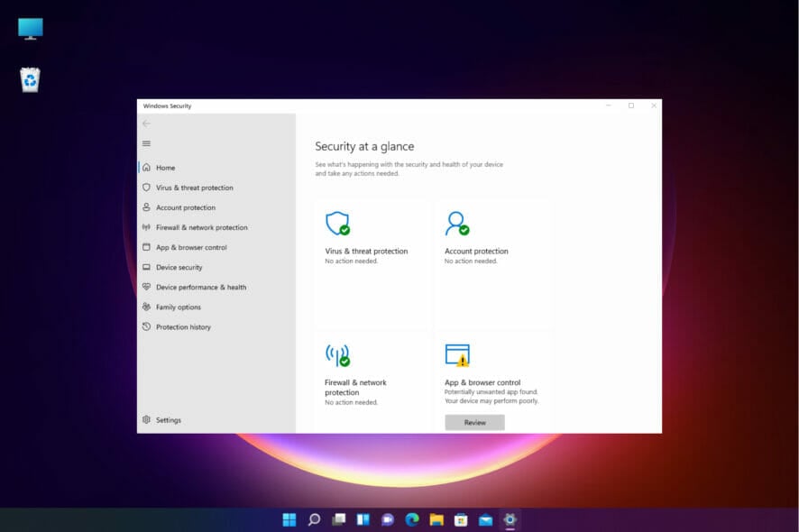Screen dimensions: 799x532
Task: Open App & browser control sidebar item
Action: (191, 247)
